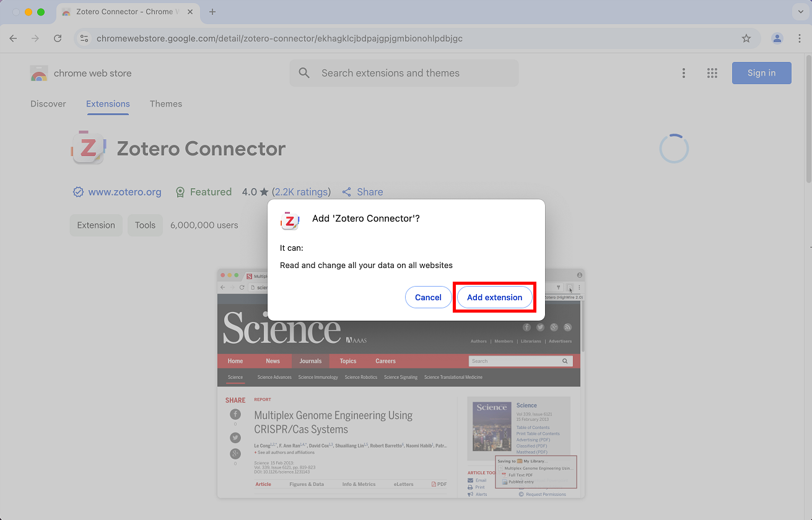Expand the tab search dropdown
This screenshot has height=520, width=812.
[x=800, y=12]
